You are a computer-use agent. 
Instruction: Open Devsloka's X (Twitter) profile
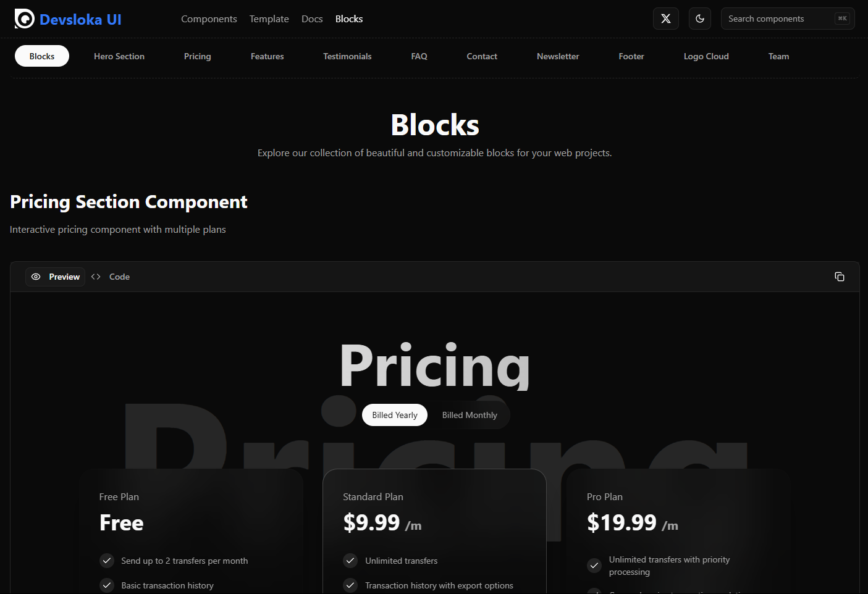(665, 19)
